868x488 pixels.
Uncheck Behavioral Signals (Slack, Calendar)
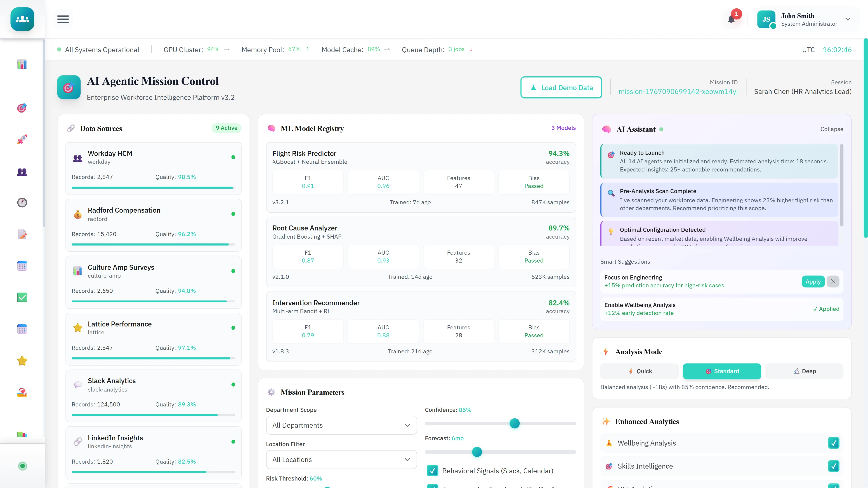[x=432, y=470]
